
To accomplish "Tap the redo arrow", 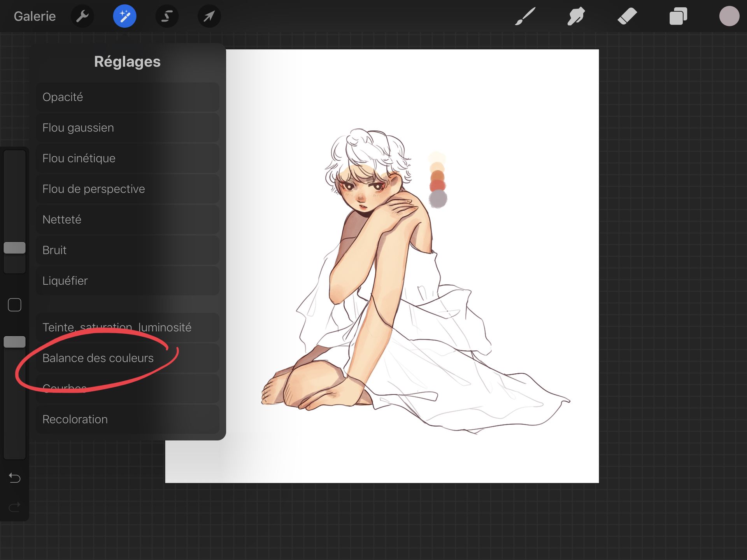I will pyautogui.click(x=14, y=507).
